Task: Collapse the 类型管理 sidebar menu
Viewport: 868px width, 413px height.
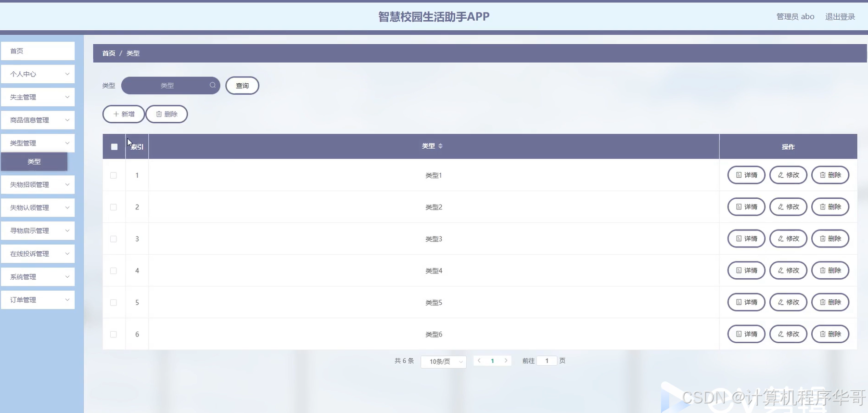Action: click(x=38, y=143)
